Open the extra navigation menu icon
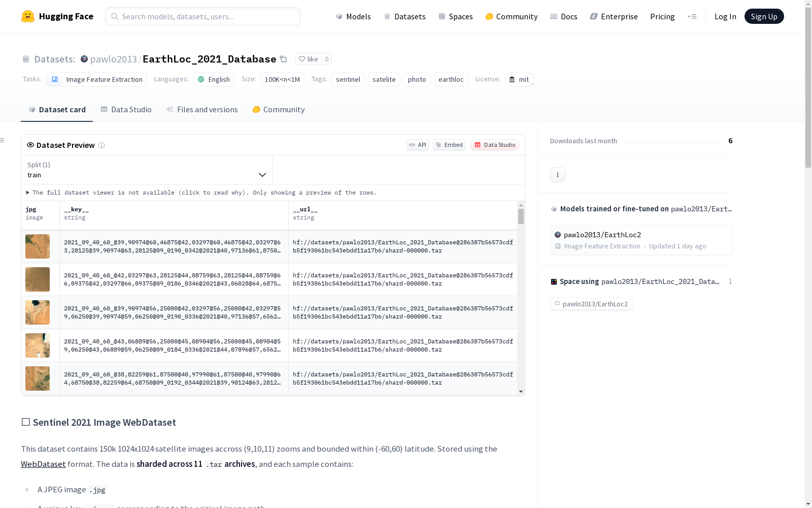Image resolution: width=812 pixels, height=508 pixels. 692,16
